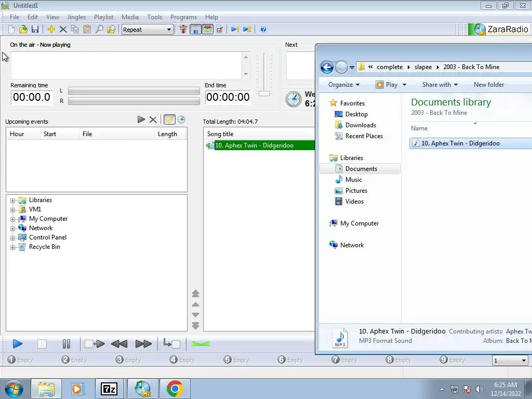Open a playlist with the folder icon
532x399 pixels.
point(23,29)
